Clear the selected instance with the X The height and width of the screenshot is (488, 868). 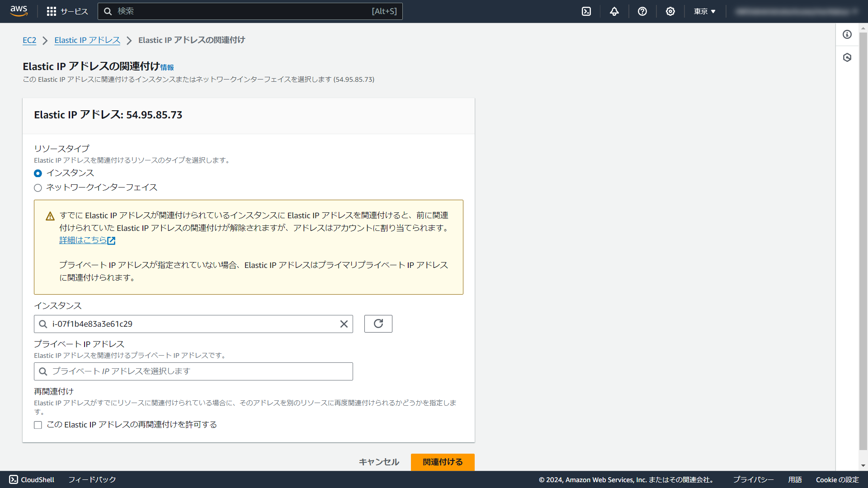click(344, 324)
